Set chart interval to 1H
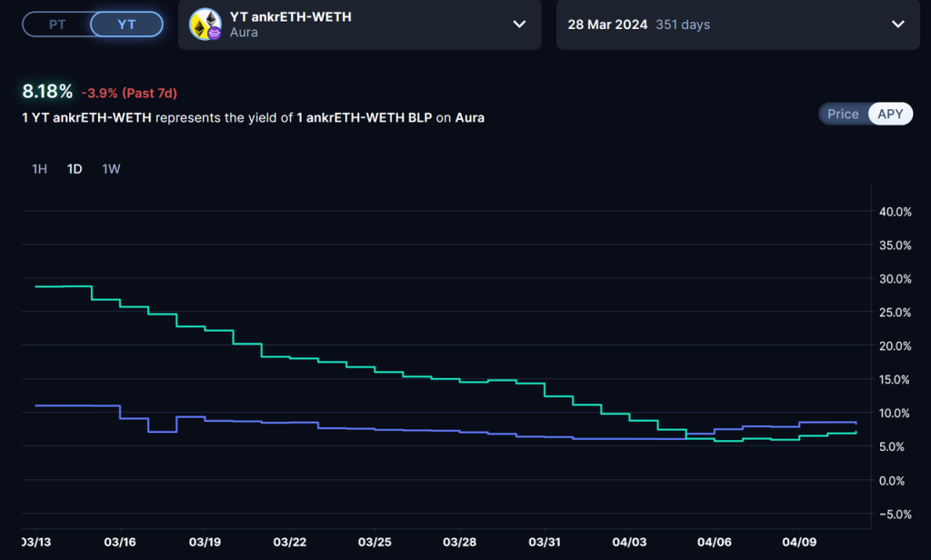The width and height of the screenshot is (931, 560). 39,169
